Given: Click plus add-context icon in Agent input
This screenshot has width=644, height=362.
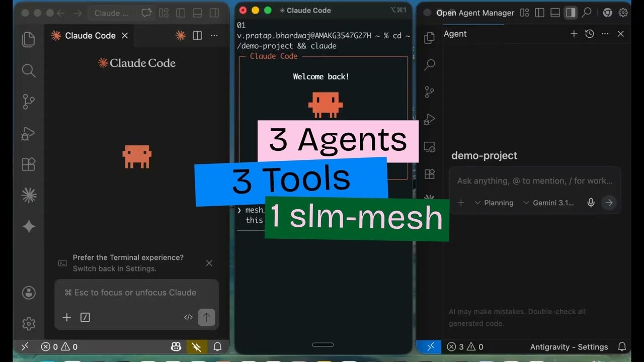Looking at the screenshot, I should 461,203.
